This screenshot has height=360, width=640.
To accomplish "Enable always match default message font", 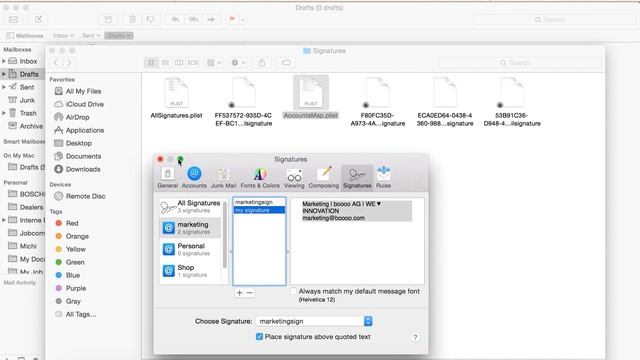I will point(293,291).
